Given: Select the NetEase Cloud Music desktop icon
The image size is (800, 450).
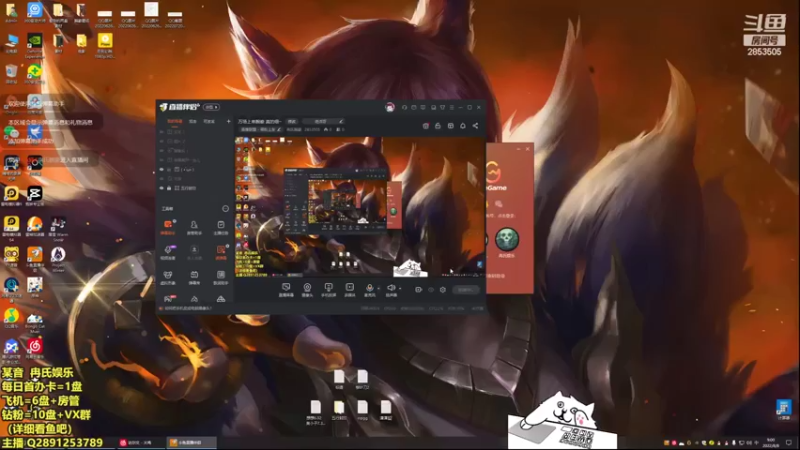Looking at the screenshot, I should click(x=35, y=349).
